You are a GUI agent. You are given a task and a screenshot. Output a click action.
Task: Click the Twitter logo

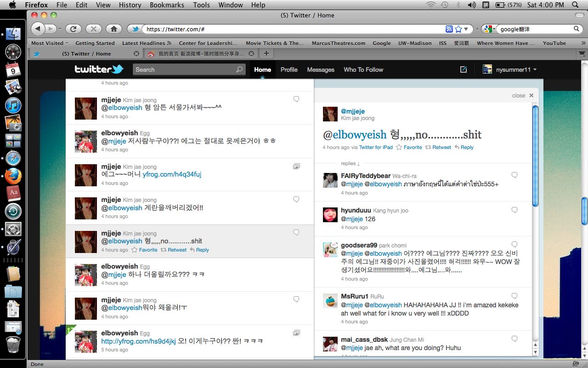click(x=99, y=69)
